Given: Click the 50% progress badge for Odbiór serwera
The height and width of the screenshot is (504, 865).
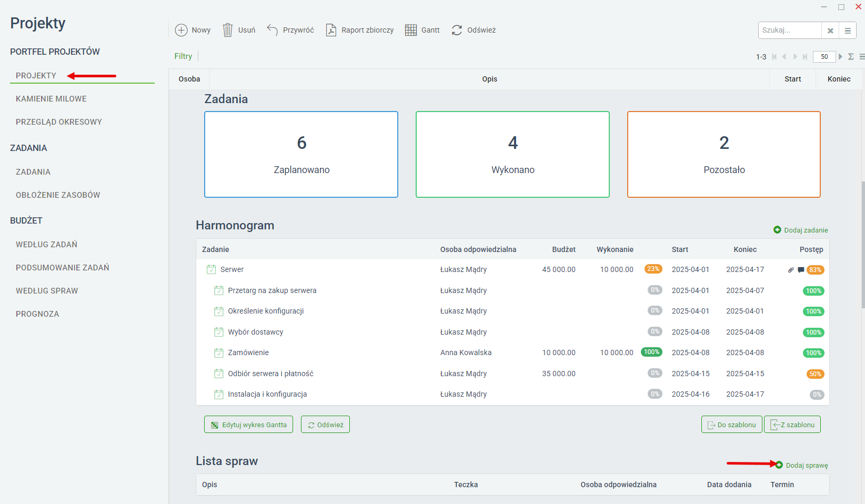Looking at the screenshot, I should (x=816, y=374).
